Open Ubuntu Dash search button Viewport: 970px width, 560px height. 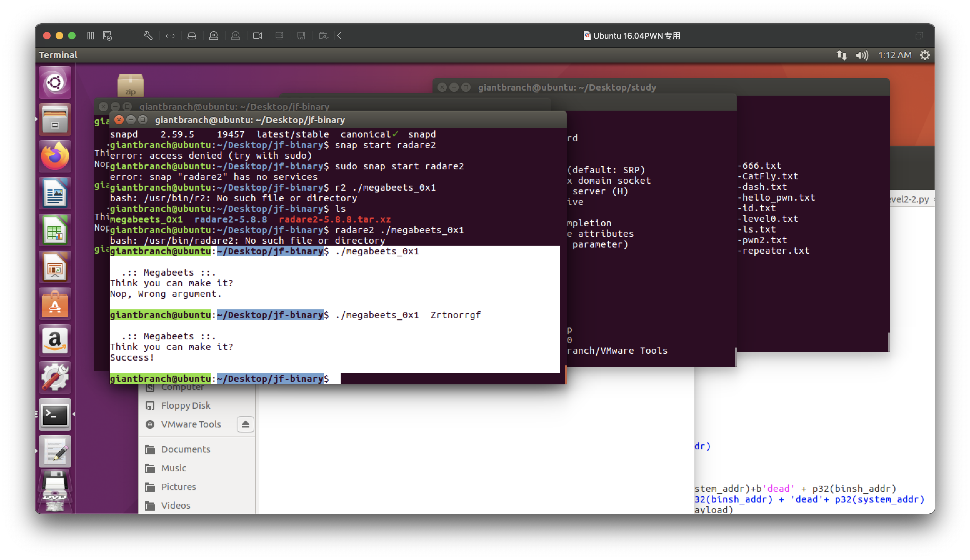55,82
